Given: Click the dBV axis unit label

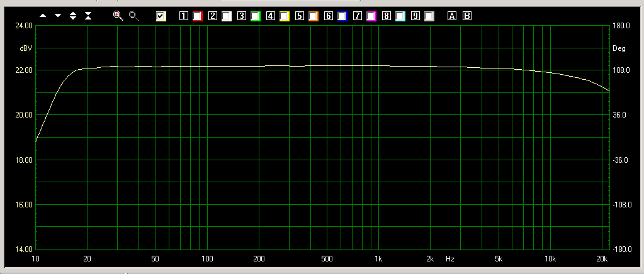Looking at the screenshot, I should pos(26,48).
